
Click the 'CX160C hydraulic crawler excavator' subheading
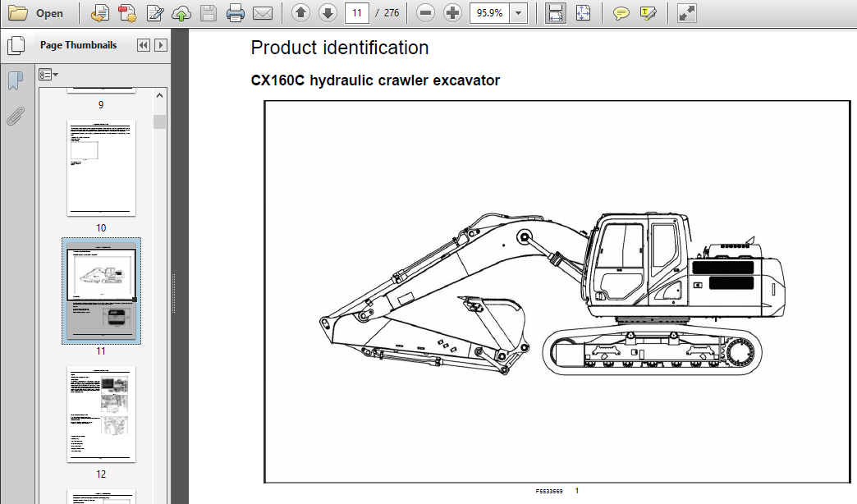375,80
